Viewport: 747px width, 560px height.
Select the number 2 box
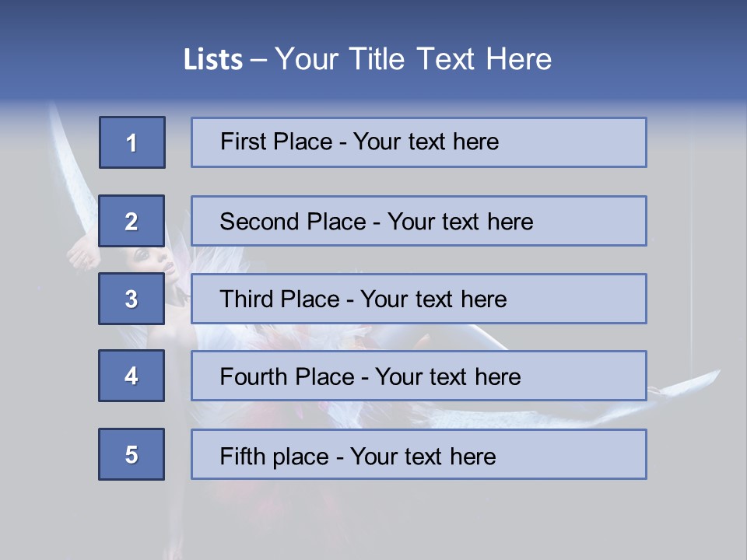[x=132, y=221]
